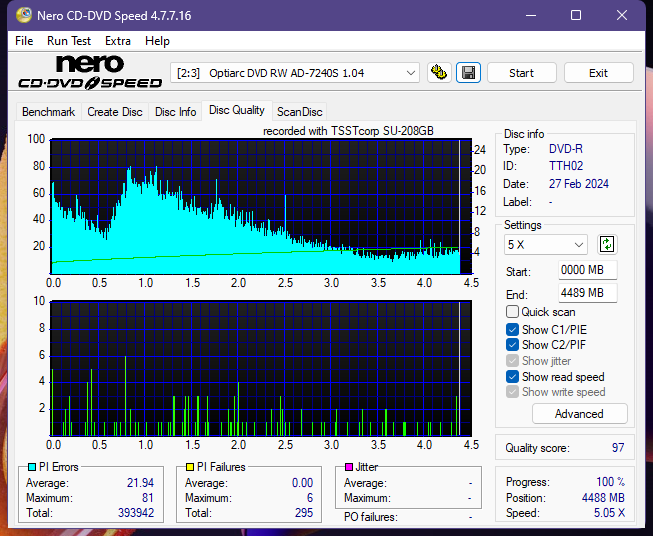Open the Help menu
The width and height of the screenshot is (653, 536).
[157, 41]
